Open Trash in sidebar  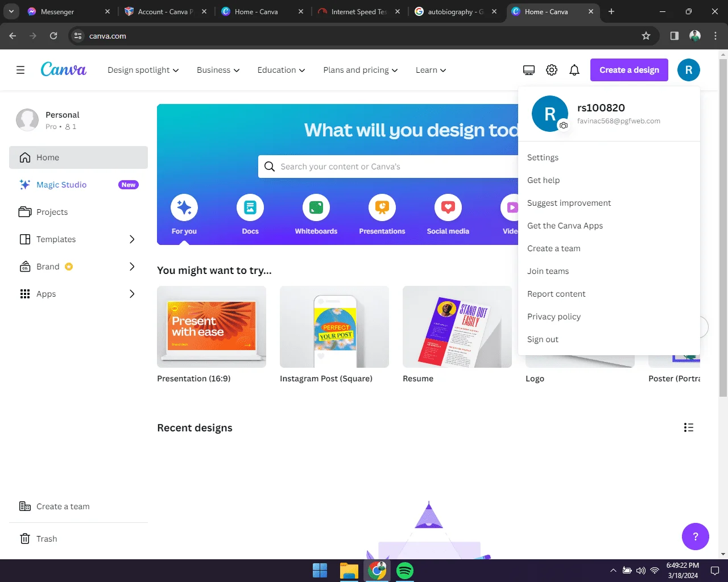tap(78, 539)
